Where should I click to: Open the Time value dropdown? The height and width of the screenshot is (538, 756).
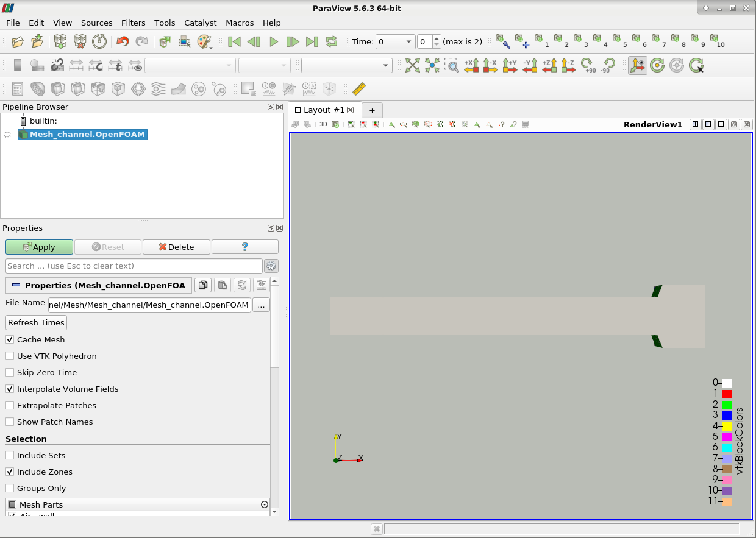409,41
